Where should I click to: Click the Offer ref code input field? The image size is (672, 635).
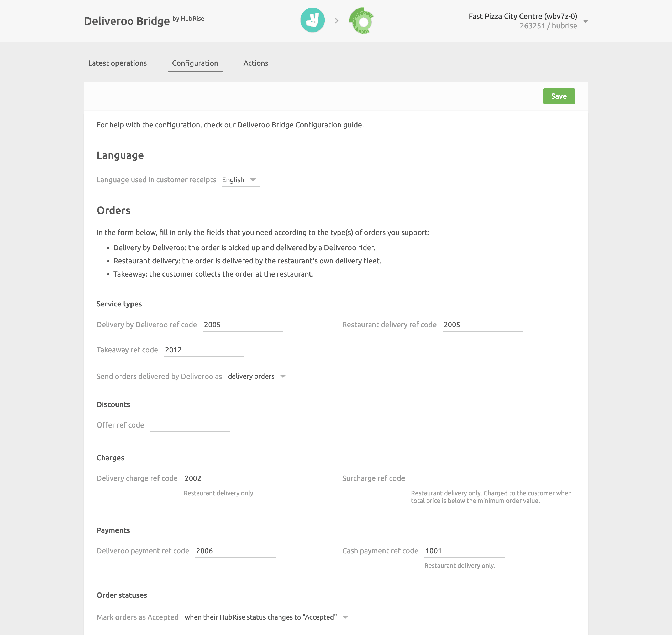(x=190, y=424)
